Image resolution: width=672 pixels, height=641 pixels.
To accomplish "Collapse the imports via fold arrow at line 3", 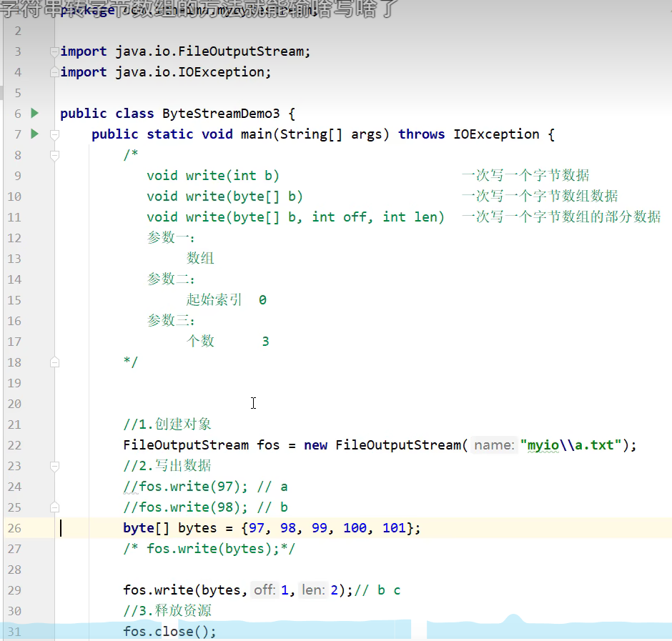I will click(x=54, y=51).
